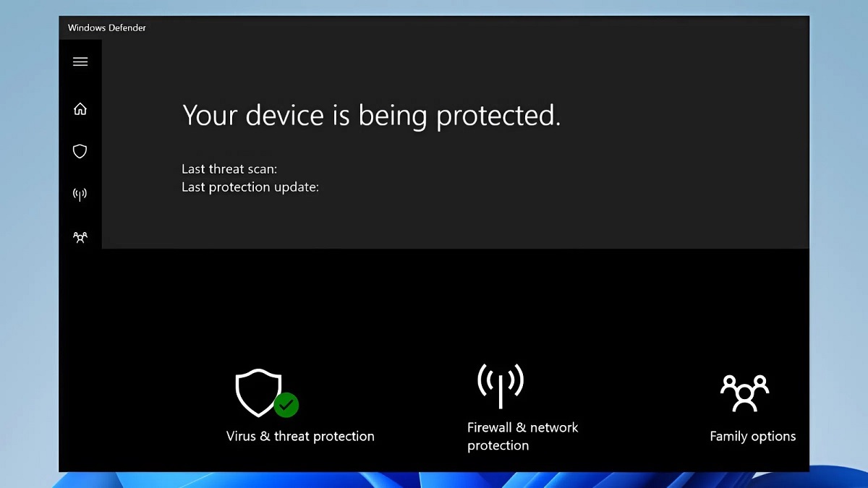Click the "Last threat scan" label
The height and width of the screenshot is (488, 868).
click(229, 168)
